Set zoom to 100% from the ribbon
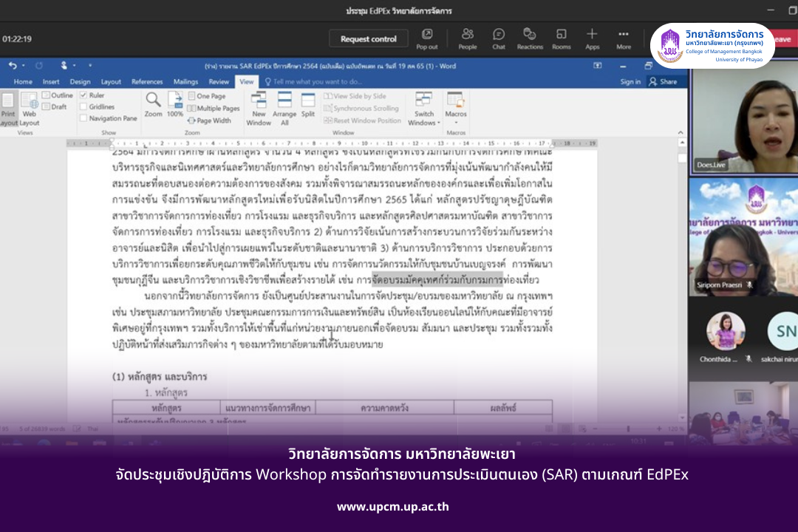 175,105
